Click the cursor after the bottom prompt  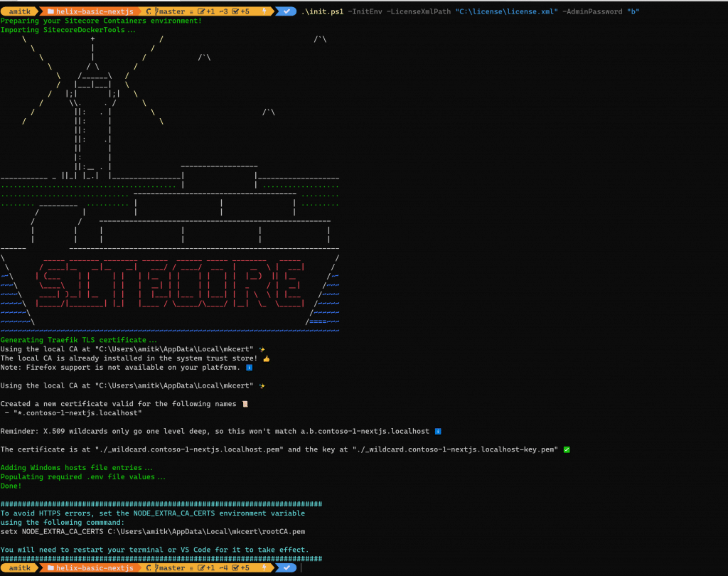[x=301, y=568]
